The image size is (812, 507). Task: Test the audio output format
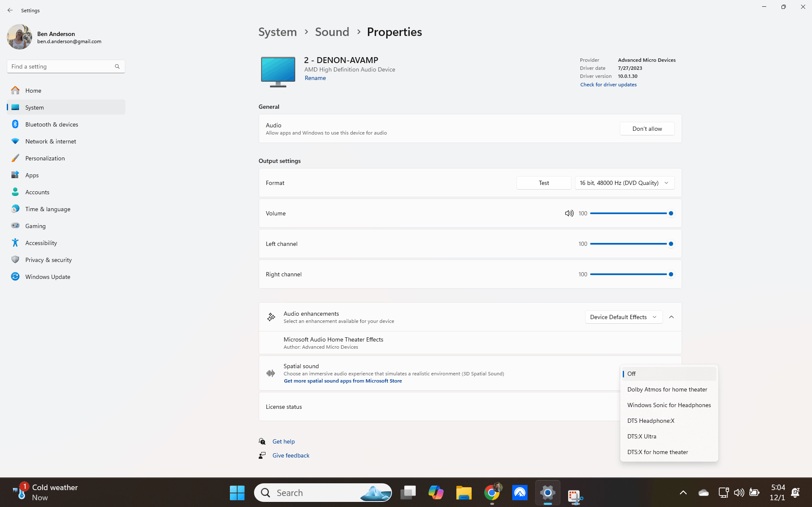[544, 183]
